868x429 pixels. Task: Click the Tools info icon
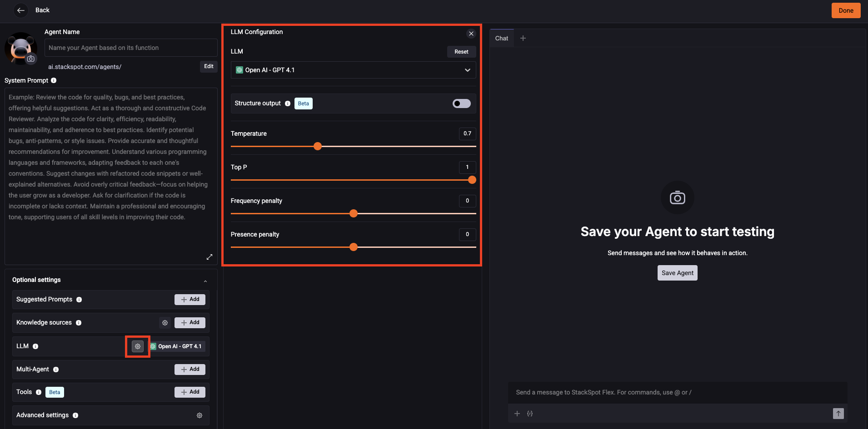(x=39, y=392)
